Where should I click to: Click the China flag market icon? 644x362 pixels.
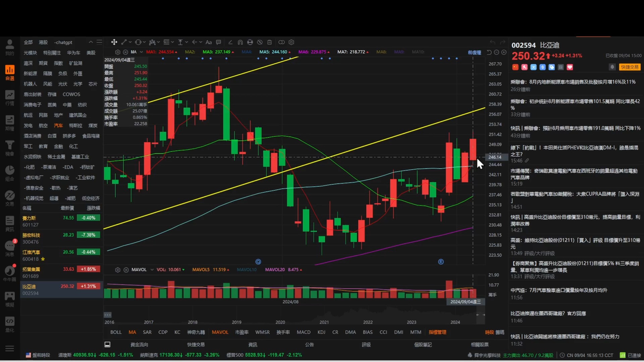click(515, 67)
